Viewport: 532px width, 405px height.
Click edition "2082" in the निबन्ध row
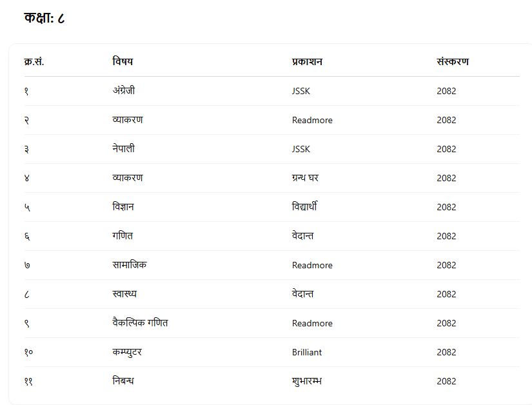point(446,381)
